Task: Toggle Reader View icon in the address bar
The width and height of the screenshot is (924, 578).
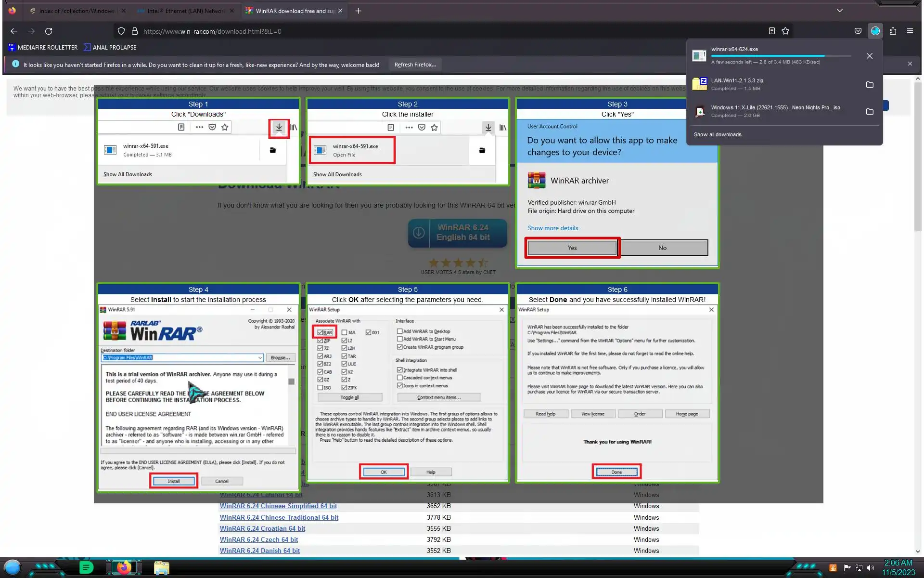Action: click(x=771, y=31)
